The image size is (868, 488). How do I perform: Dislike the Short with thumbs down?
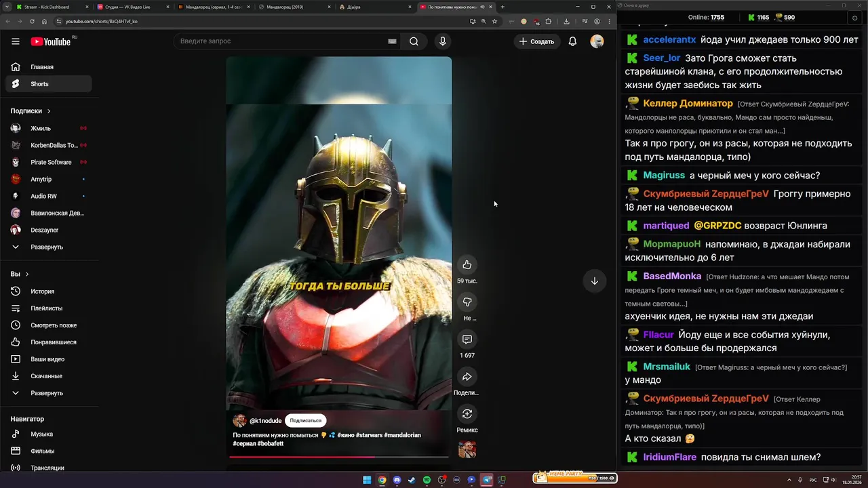467,302
